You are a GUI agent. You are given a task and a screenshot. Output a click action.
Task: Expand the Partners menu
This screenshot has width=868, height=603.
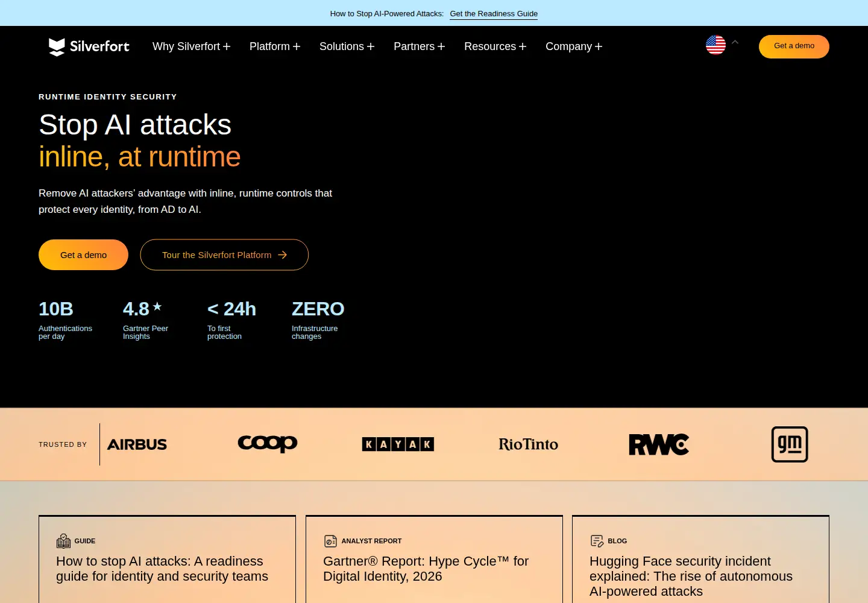click(x=419, y=46)
